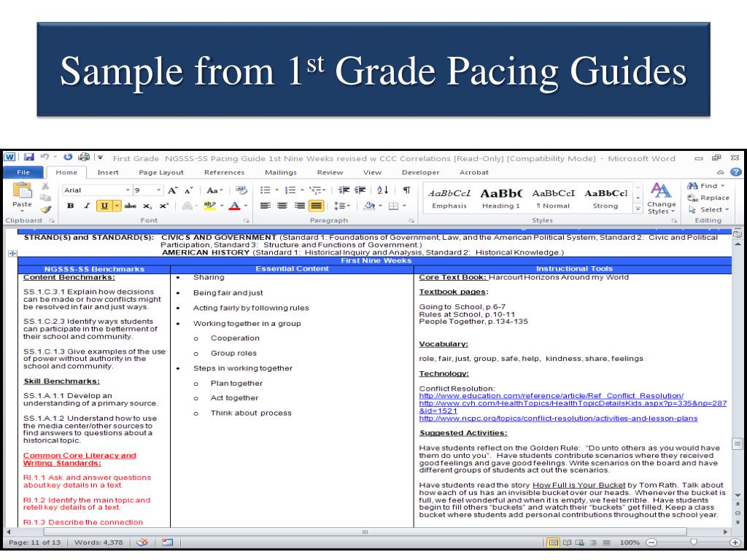Toggle Show/Hide paragraph marks

[407, 190]
